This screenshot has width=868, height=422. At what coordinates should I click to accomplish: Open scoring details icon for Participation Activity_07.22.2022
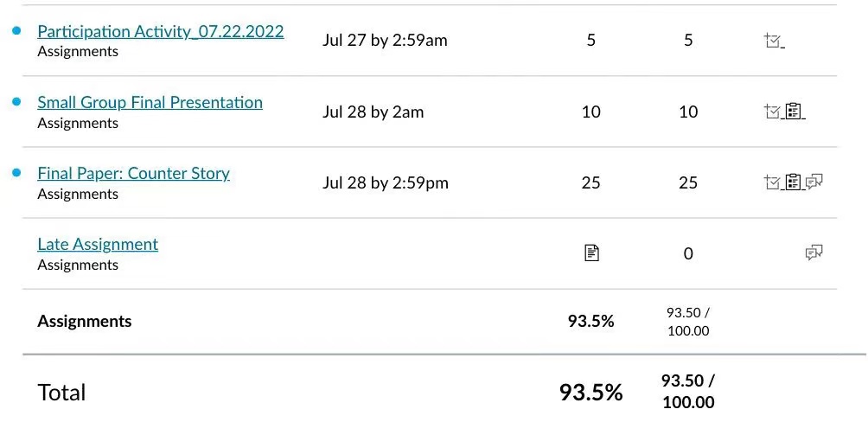pyautogui.click(x=772, y=41)
